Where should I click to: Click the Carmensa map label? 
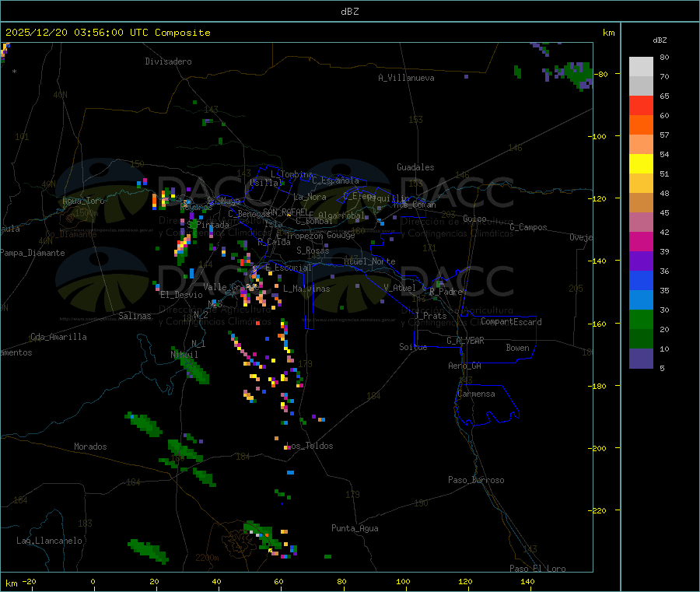pyautogui.click(x=476, y=394)
